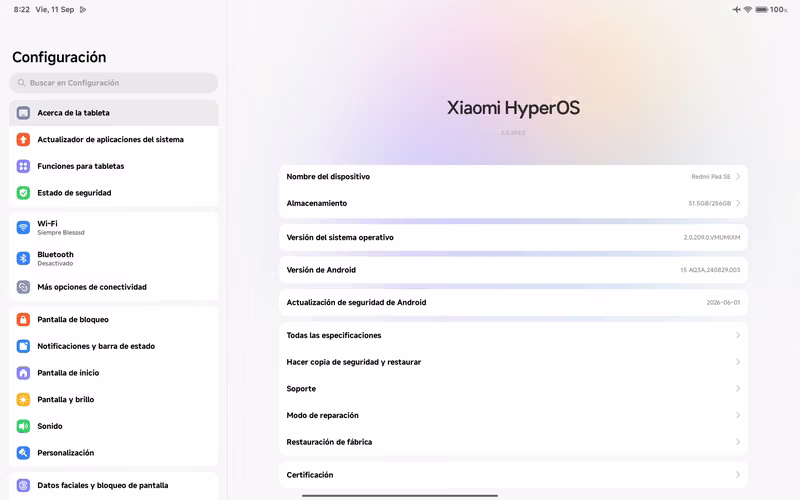The height and width of the screenshot is (500, 800).
Task: Tap the orange lock icon for Pantalla de bloqueo
Action: (23, 319)
